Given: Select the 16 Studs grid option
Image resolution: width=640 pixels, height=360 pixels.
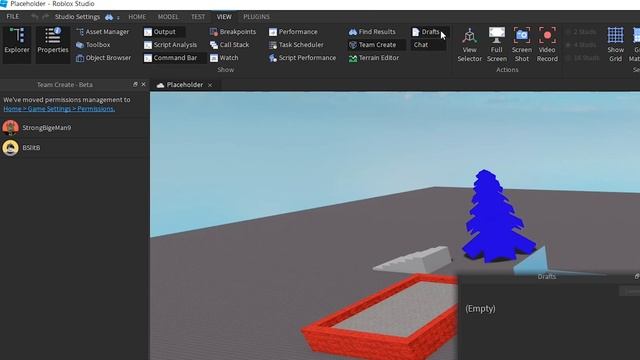Looking at the screenshot, I should click(582, 58).
